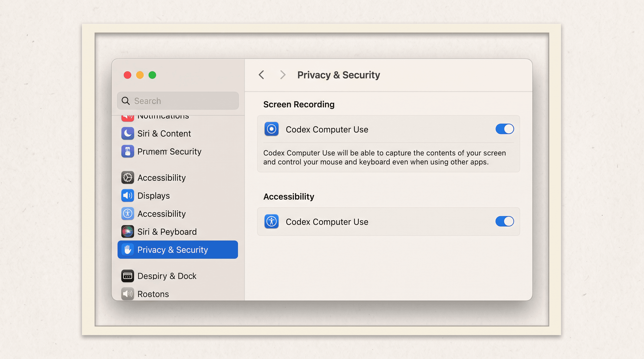This screenshot has height=359, width=644.
Task: Click the Screen Recording heading
Action: [299, 104]
